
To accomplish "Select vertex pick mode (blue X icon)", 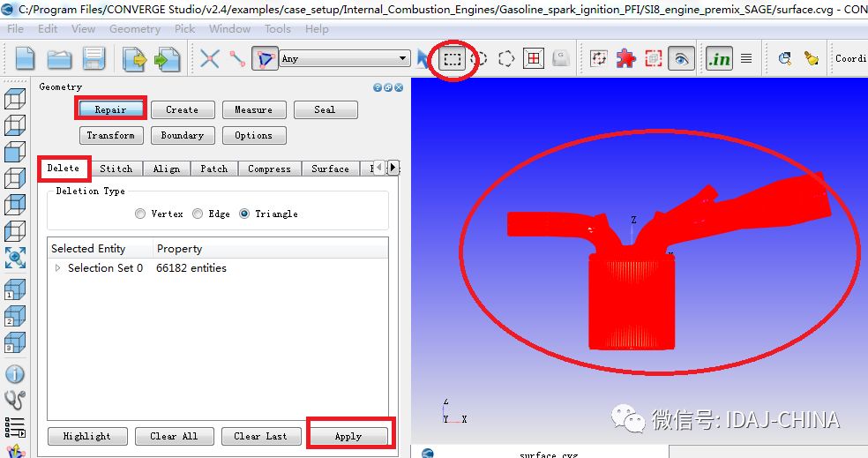I will click(209, 58).
